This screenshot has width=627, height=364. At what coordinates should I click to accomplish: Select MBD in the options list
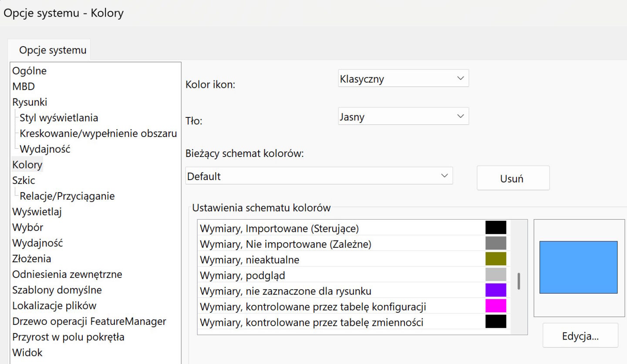[24, 87]
